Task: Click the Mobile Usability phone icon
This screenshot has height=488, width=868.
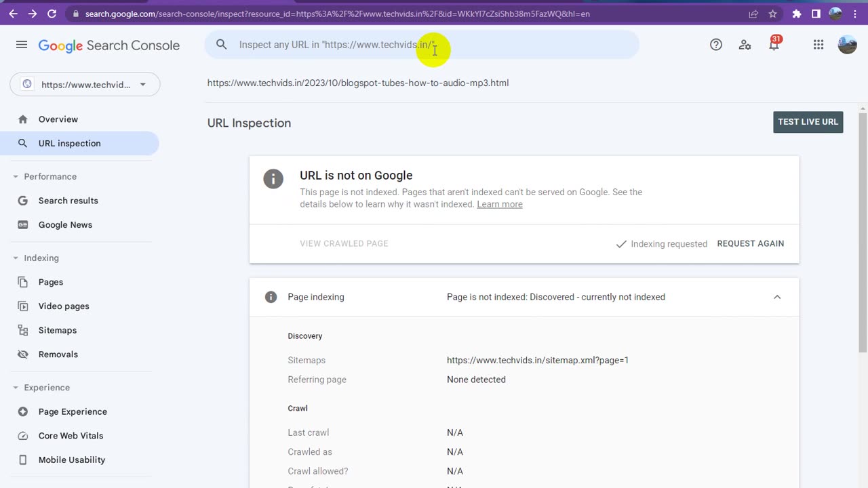Action: [x=23, y=460]
